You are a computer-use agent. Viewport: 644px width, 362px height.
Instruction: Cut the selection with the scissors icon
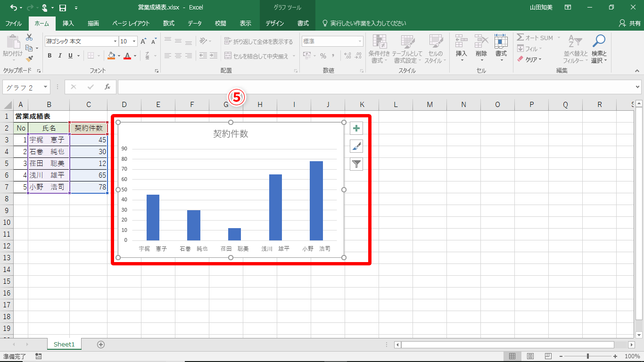(x=29, y=37)
